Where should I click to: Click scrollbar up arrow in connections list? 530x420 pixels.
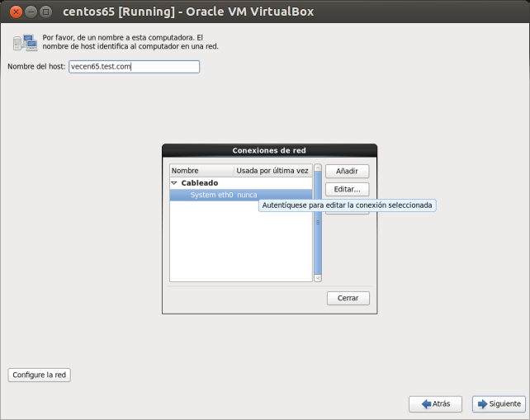pos(318,168)
